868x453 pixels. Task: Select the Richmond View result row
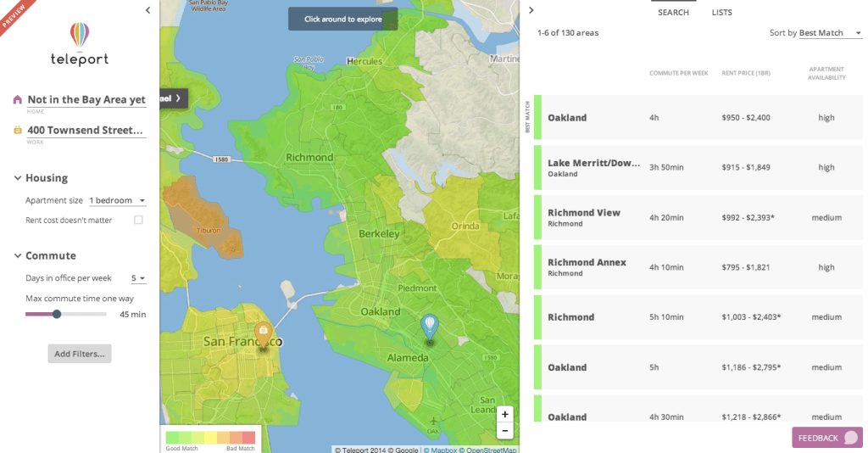[x=698, y=217]
